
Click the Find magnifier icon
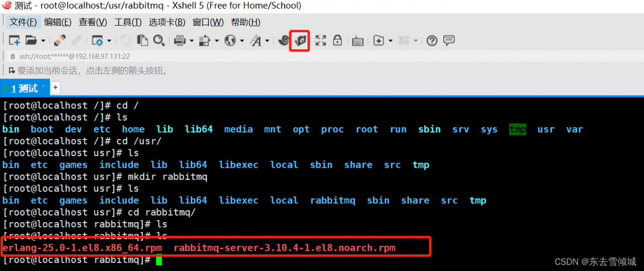(159, 41)
